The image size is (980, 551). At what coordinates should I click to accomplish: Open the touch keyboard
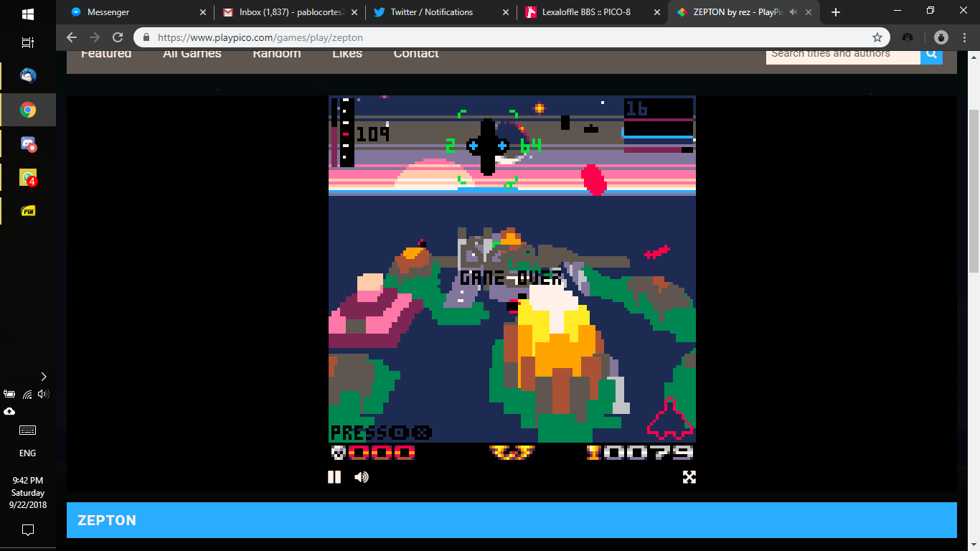28,430
